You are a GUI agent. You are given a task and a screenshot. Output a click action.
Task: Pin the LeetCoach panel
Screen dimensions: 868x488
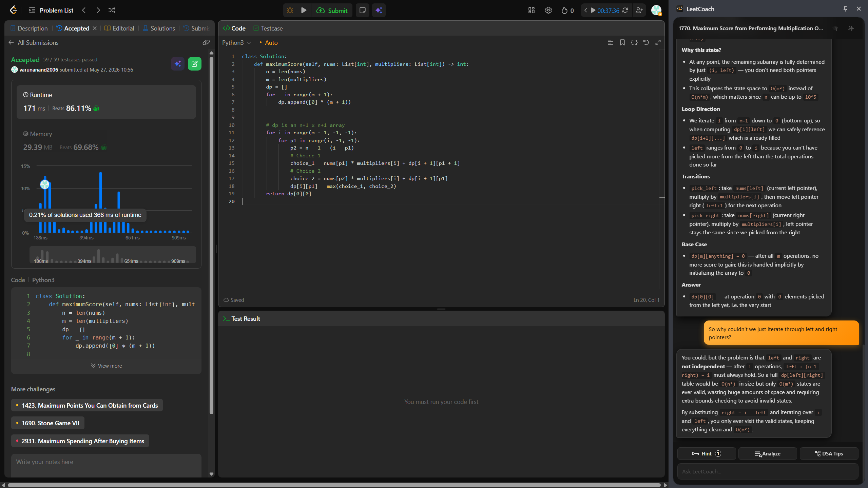tap(845, 9)
